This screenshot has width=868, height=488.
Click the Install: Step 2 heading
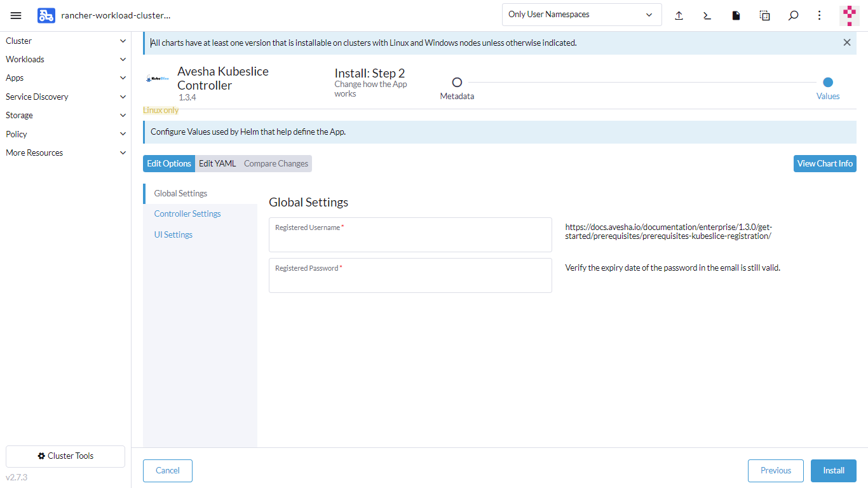[x=370, y=73]
